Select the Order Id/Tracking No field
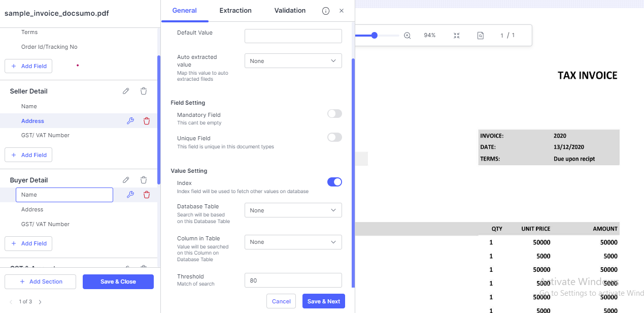This screenshot has width=644, height=313. coord(49,47)
